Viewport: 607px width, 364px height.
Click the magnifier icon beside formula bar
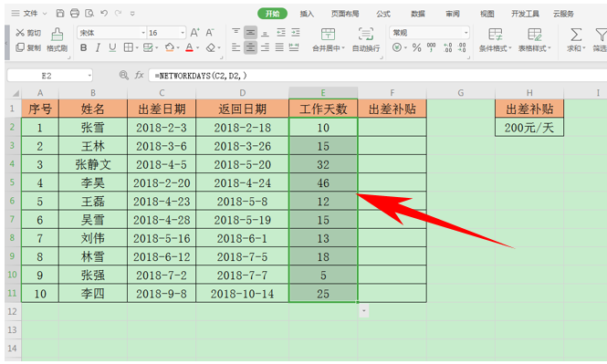124,75
